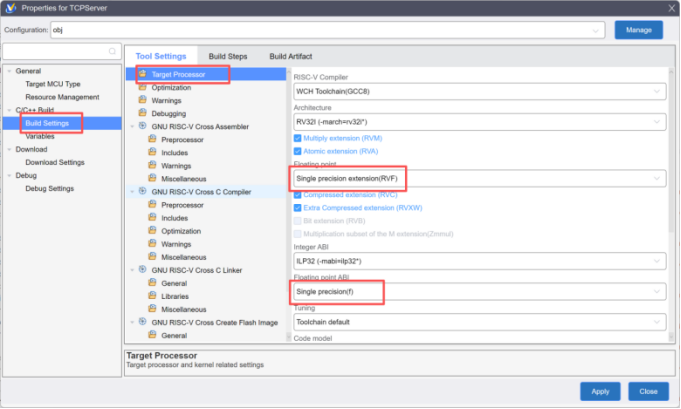Click the Target Processor folder icon

click(142, 74)
